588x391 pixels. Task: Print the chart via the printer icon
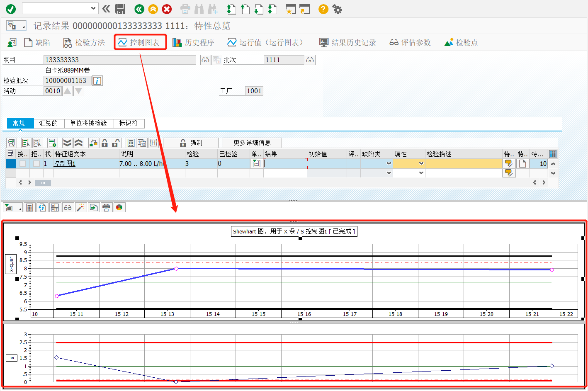click(107, 207)
